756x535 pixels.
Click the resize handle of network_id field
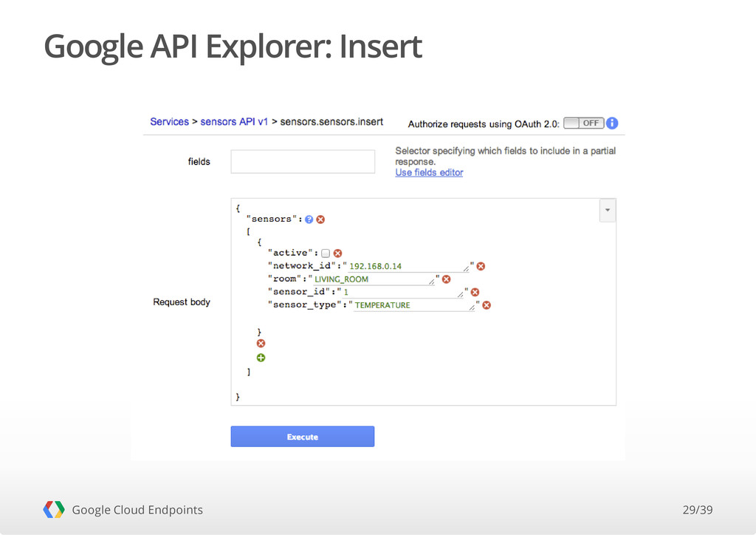tap(467, 269)
